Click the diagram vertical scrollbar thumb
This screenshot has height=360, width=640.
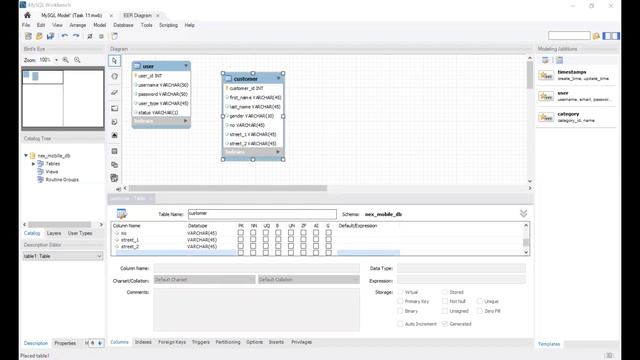(530, 74)
